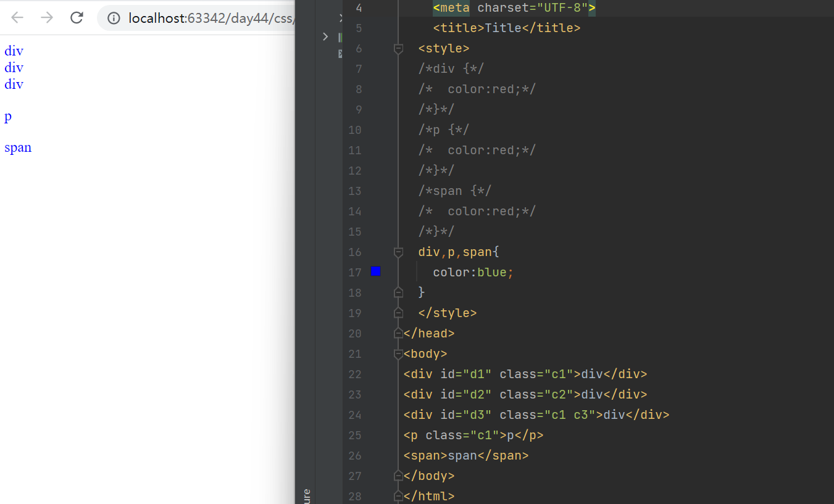Focus the localhost address bar

click(x=210, y=18)
